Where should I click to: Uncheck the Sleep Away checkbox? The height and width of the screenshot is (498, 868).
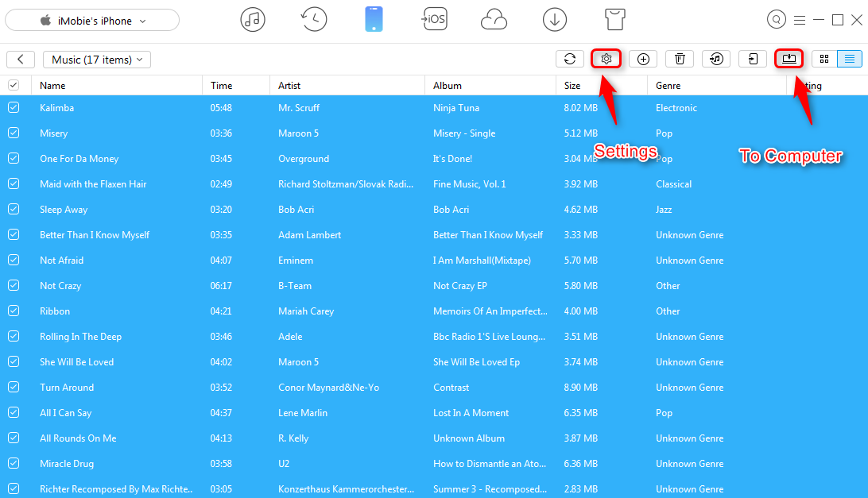pyautogui.click(x=14, y=209)
